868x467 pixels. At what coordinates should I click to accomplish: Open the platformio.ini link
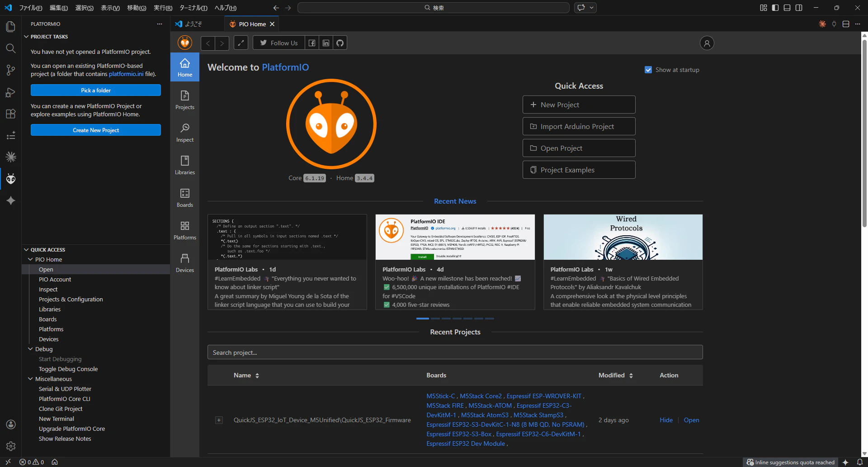click(126, 74)
